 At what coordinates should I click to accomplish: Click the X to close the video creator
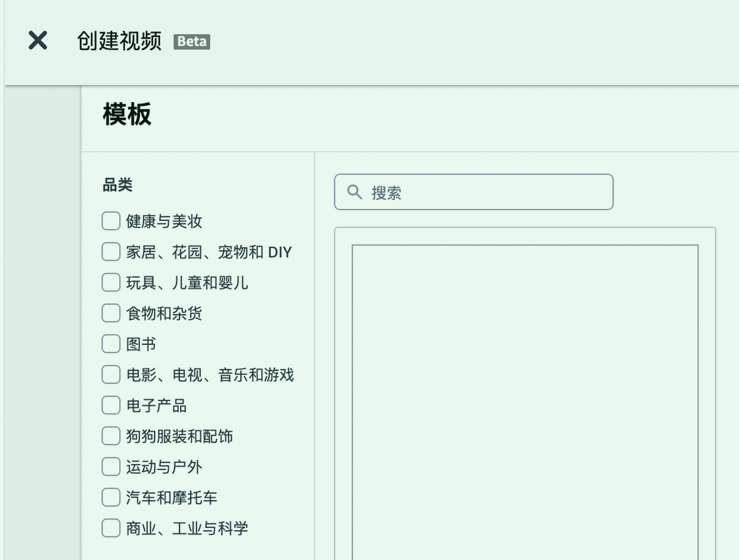tap(36, 41)
